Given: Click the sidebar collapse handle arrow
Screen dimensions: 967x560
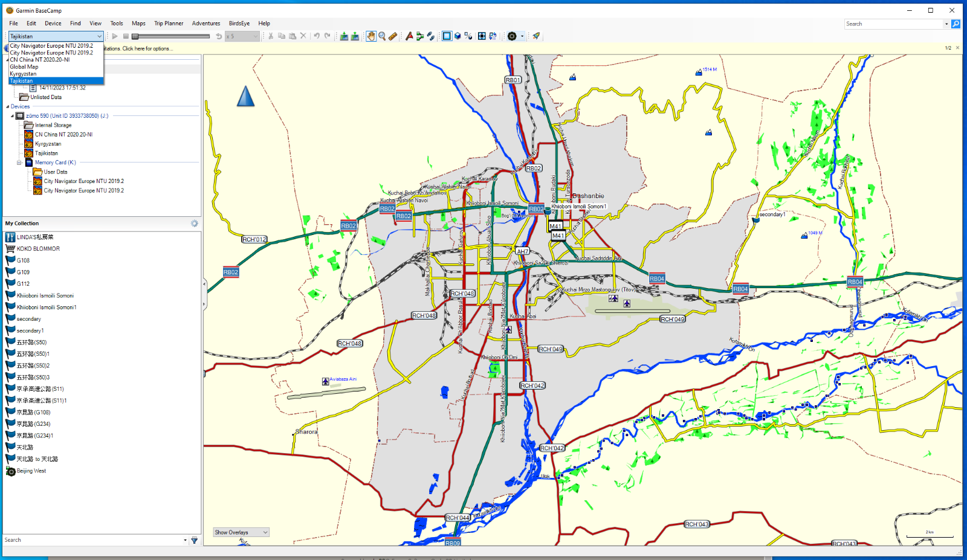Looking at the screenshot, I should click(204, 283).
